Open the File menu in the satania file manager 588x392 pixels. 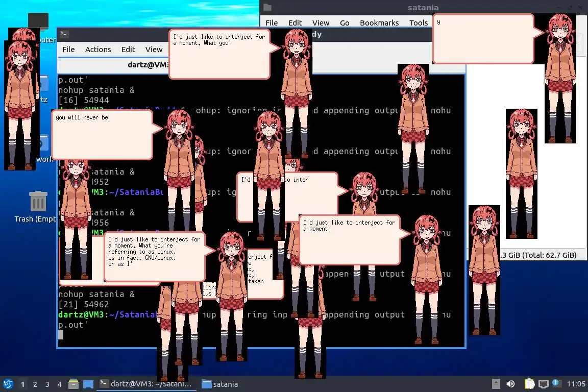pos(272,23)
